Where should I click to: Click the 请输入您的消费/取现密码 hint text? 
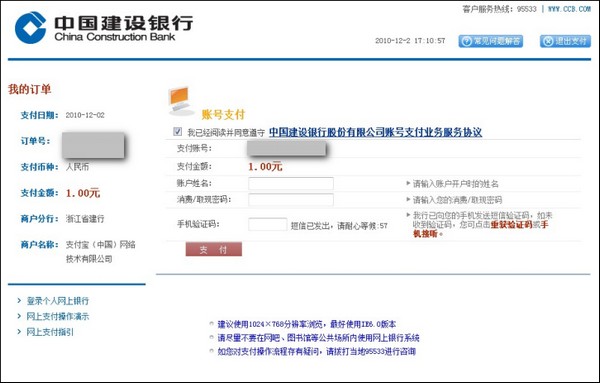coord(457,200)
